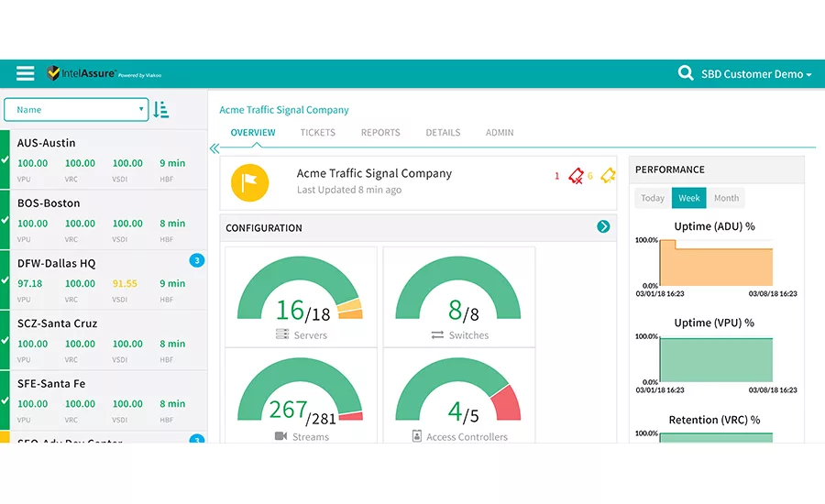Open the Details tab

tap(443, 133)
